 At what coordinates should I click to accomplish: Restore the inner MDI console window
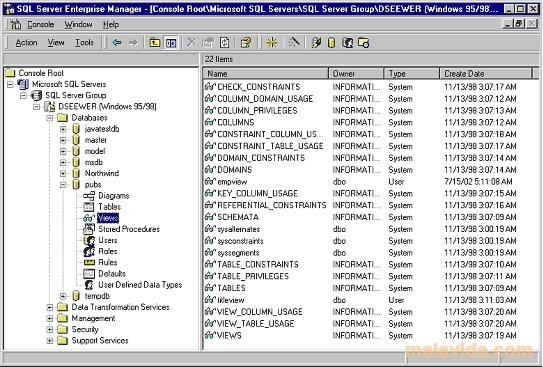pyautogui.click(x=519, y=24)
